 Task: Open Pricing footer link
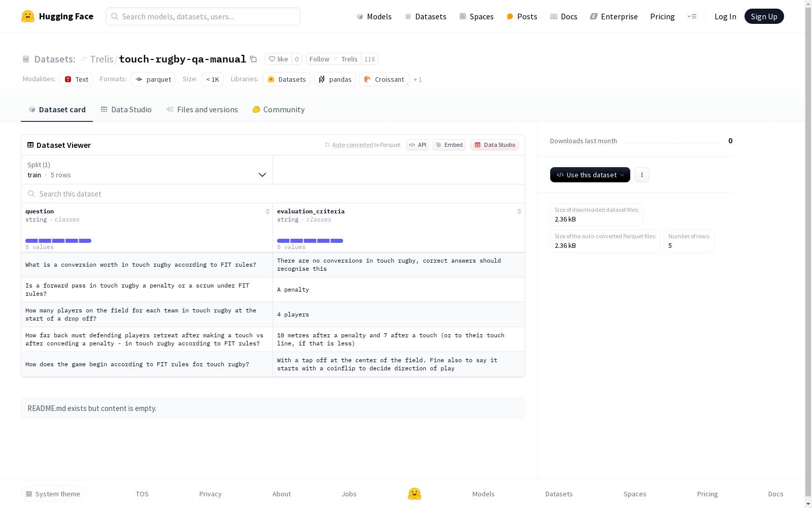pos(707,494)
